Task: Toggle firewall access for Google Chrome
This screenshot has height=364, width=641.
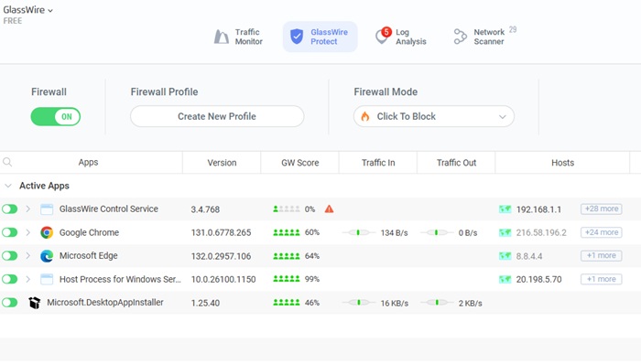Action: 9,232
